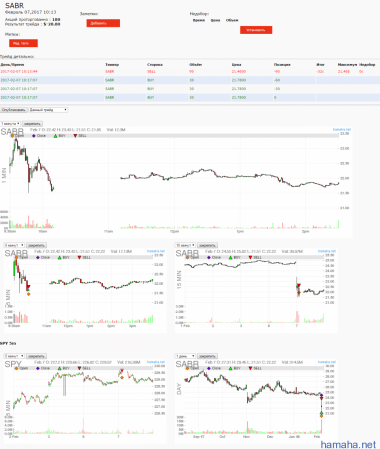The width and height of the screenshot is (380, 449).
Task: Click the purple Close diamond in the 5-minute SABR chart legend
Action: pos(38,257)
